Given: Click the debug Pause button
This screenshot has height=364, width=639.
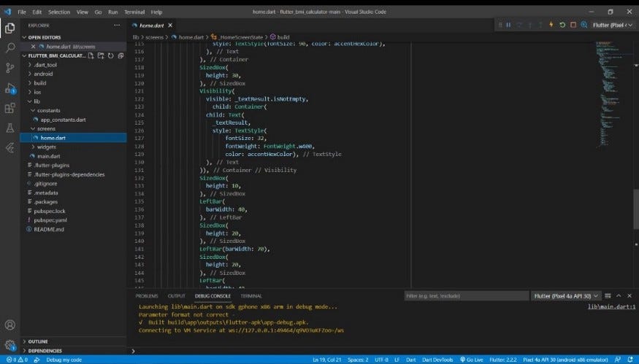Looking at the screenshot, I should point(508,25).
